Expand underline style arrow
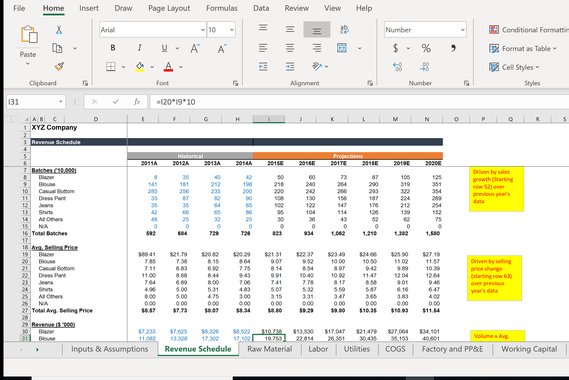 (177, 48)
